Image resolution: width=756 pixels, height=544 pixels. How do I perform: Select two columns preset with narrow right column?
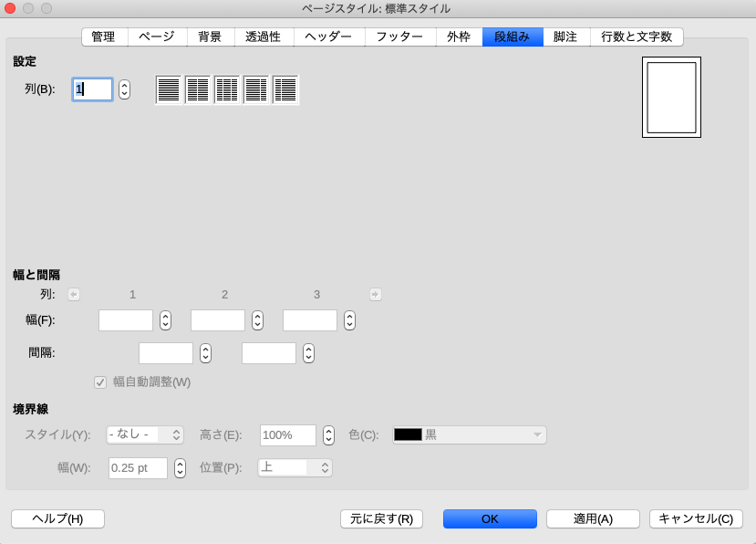(256, 89)
